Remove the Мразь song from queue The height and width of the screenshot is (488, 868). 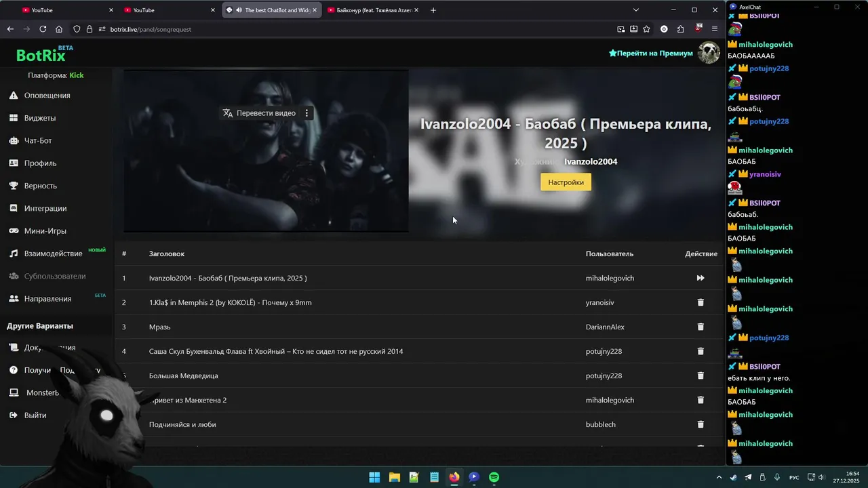(701, 327)
